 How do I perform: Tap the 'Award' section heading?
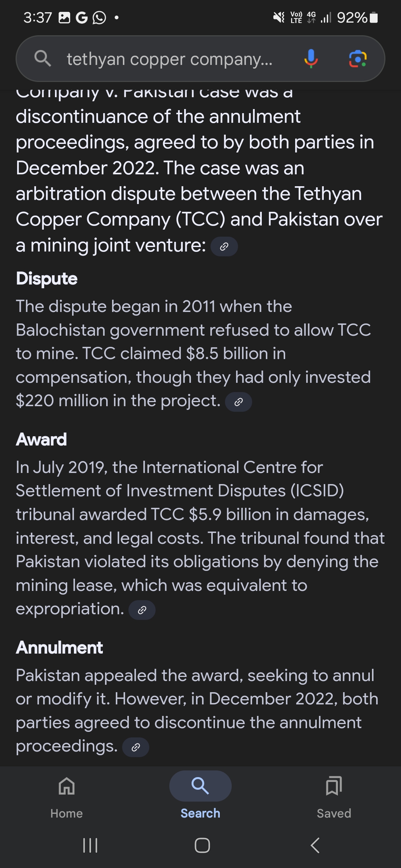(x=41, y=440)
